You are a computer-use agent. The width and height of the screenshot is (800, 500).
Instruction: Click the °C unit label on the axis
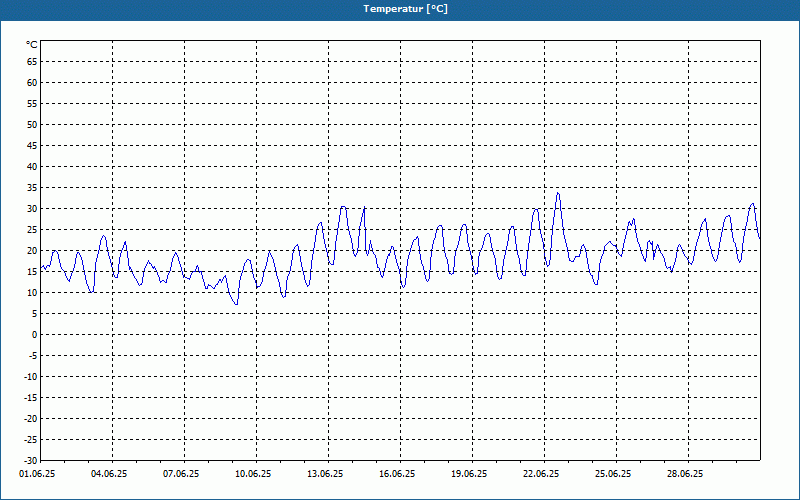point(32,45)
